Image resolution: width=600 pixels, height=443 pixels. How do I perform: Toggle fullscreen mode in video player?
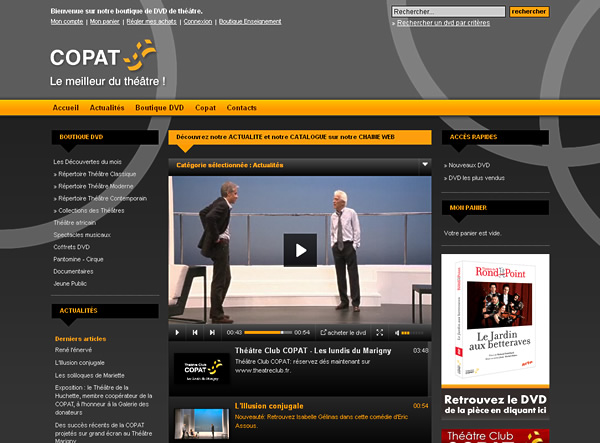(x=379, y=332)
